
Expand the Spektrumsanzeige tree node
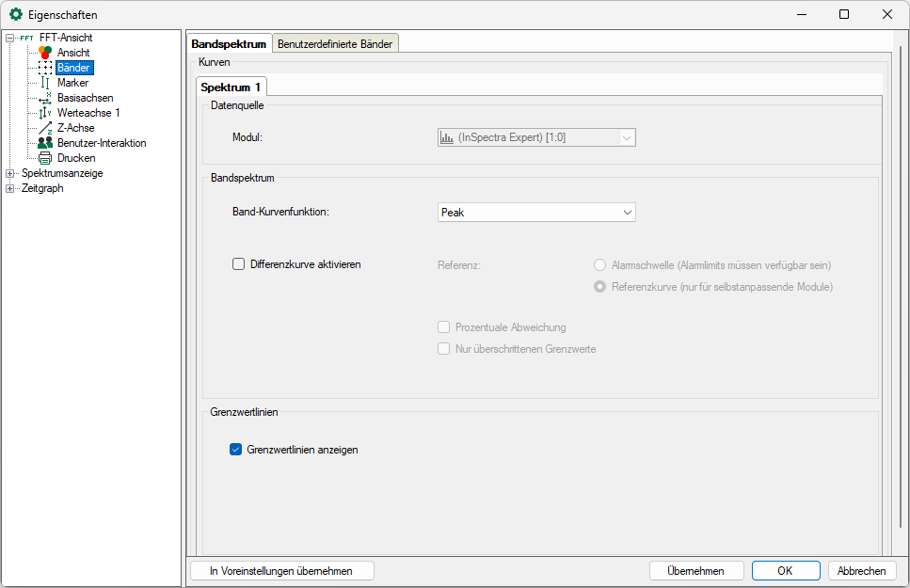[10, 173]
